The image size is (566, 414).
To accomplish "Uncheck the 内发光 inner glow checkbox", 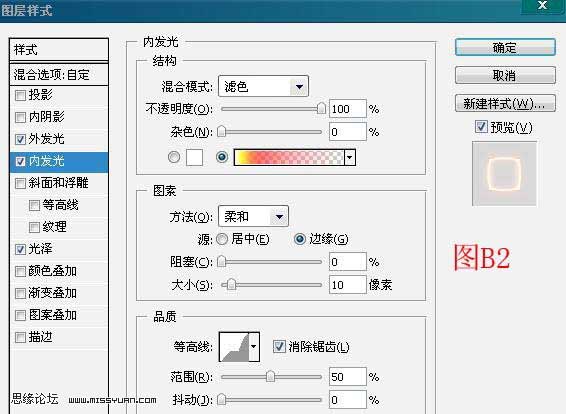I will 20,161.
